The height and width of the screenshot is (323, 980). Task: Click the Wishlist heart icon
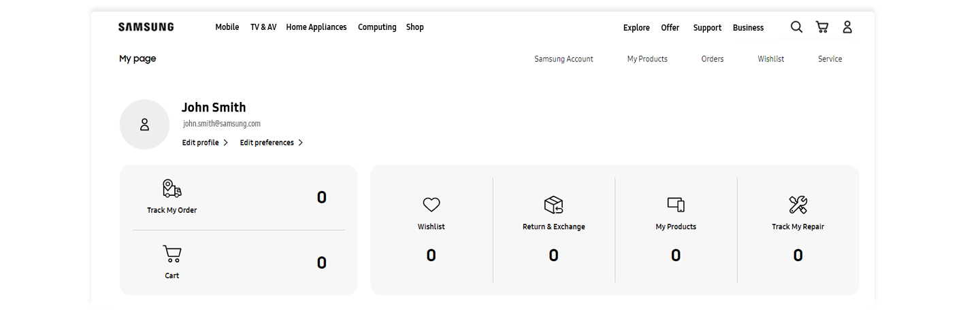[431, 205]
